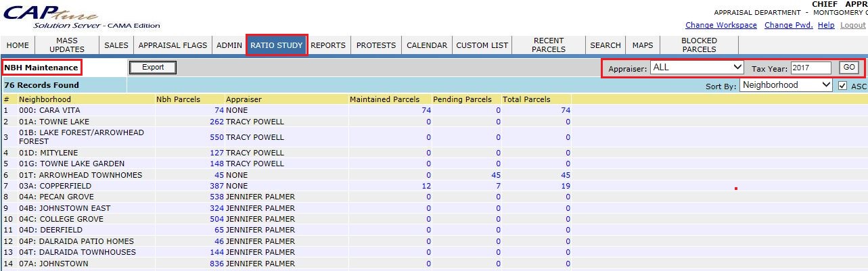Open the Protests tab
The image size is (868, 271).
375,45
